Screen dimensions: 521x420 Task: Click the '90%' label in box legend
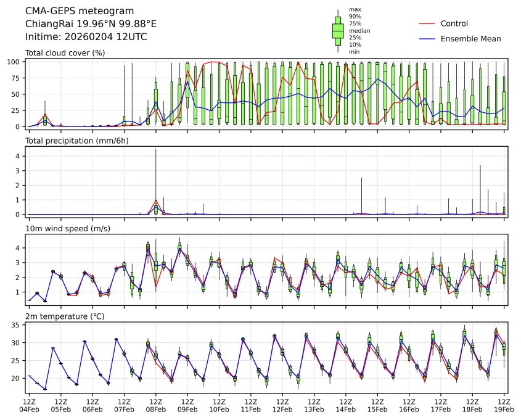click(355, 16)
